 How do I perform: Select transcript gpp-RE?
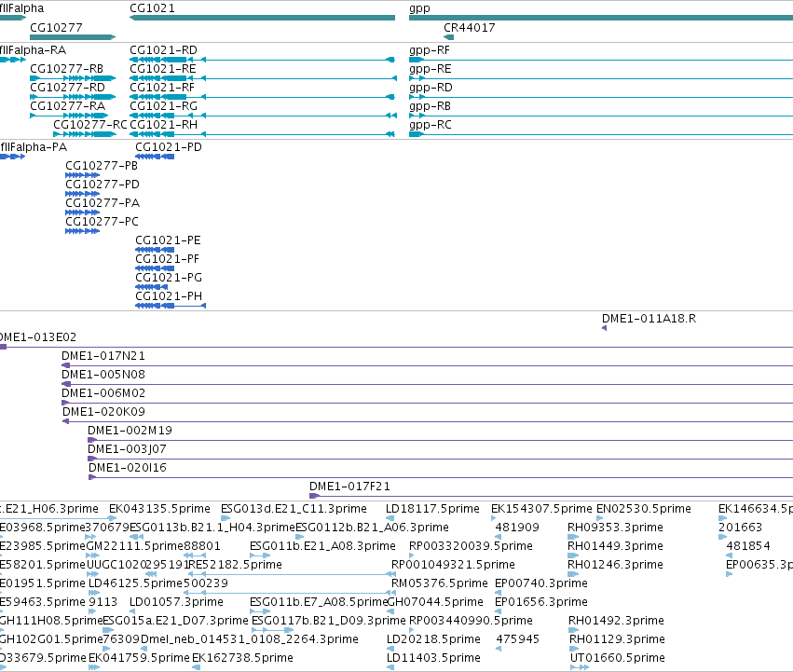click(x=601, y=78)
